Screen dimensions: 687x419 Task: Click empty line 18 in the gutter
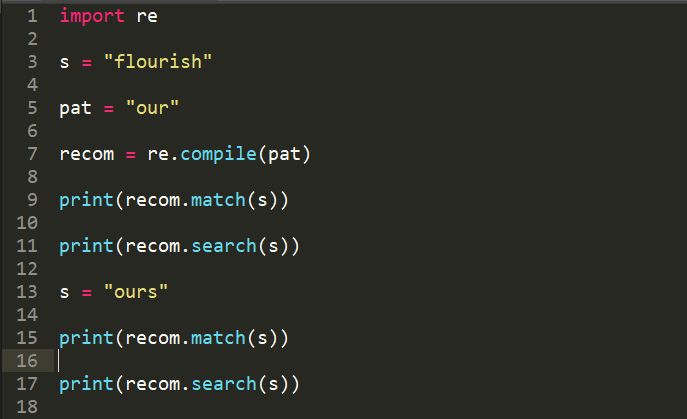point(27,407)
